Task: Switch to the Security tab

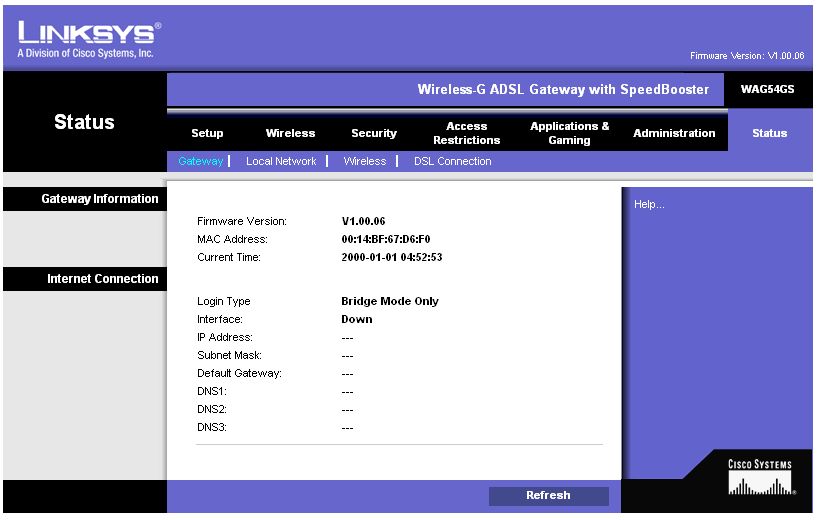Action: click(374, 133)
